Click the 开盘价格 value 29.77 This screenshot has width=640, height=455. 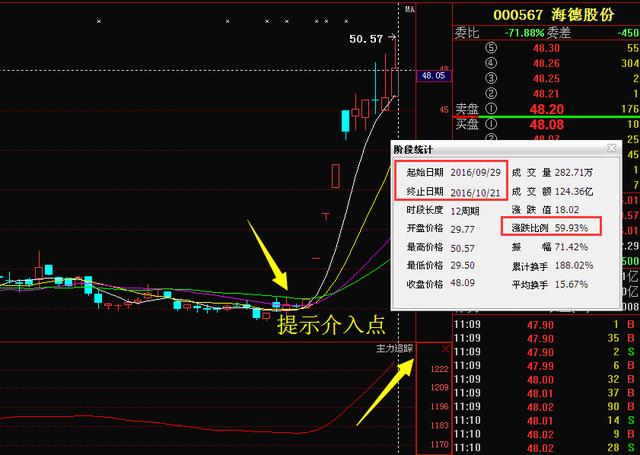pyautogui.click(x=462, y=229)
